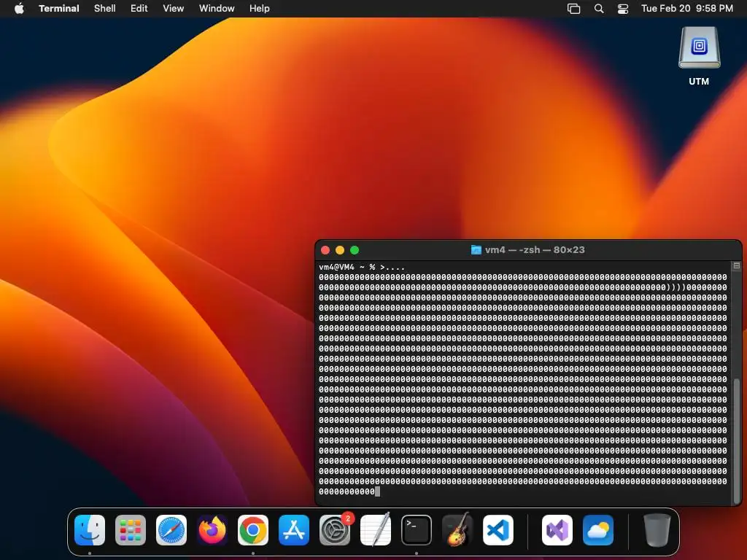747x560 pixels.
Task: Click the Terminal icon in Dock
Action: (417, 530)
